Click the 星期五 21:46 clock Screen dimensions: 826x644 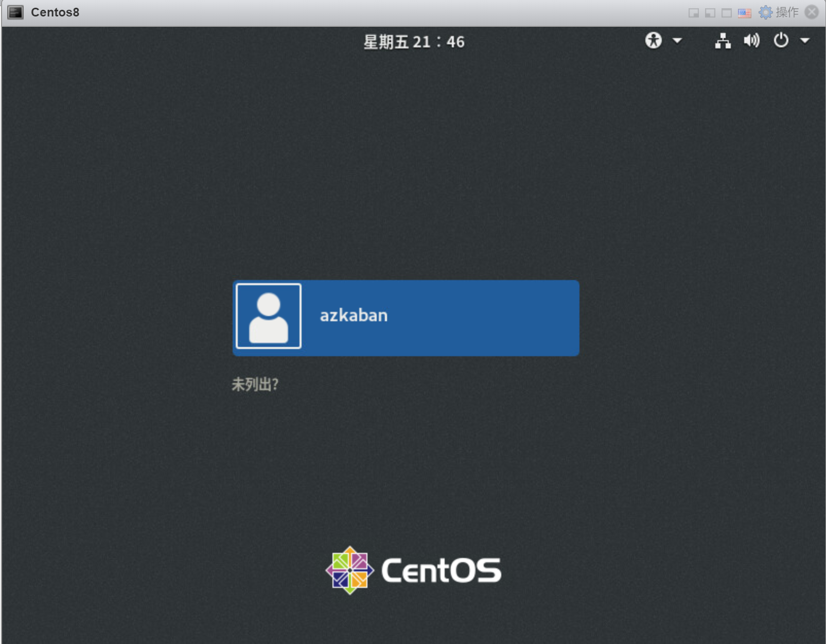click(414, 41)
